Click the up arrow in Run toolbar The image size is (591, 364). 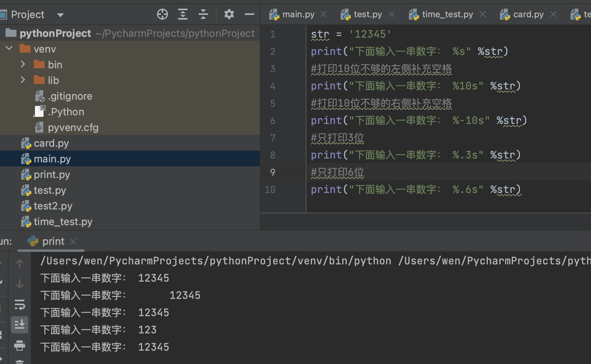pos(20,264)
